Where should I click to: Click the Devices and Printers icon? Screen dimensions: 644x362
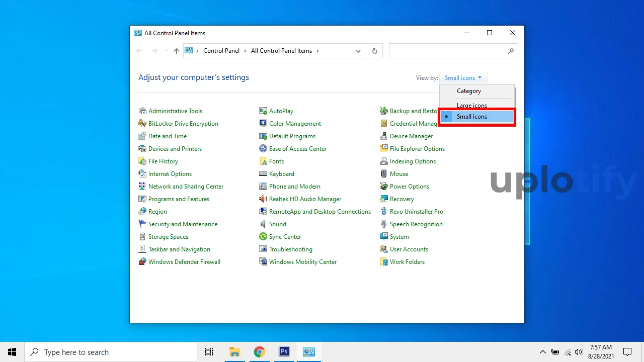[142, 149]
